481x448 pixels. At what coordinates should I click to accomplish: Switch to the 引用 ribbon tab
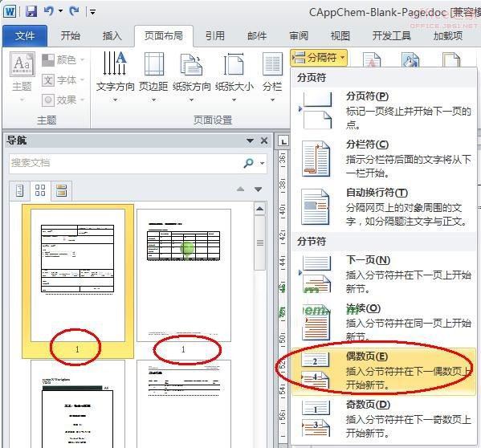pos(214,36)
